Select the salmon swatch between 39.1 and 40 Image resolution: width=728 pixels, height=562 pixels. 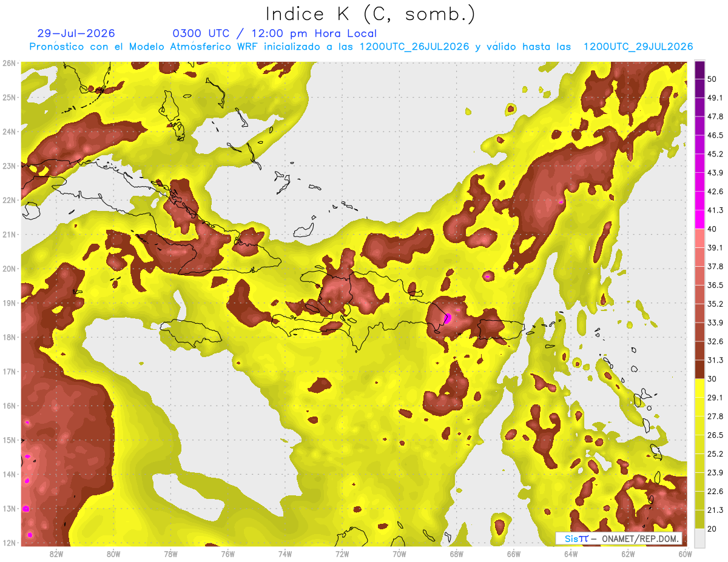699,238
